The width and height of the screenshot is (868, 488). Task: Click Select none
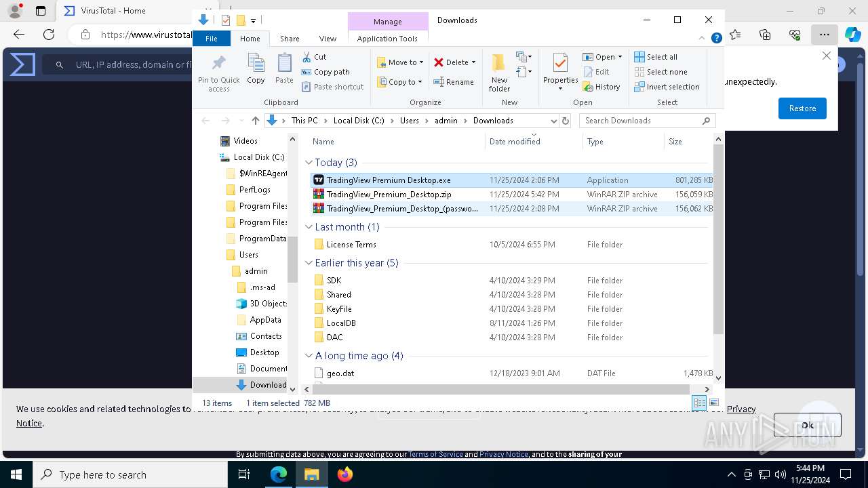point(661,72)
